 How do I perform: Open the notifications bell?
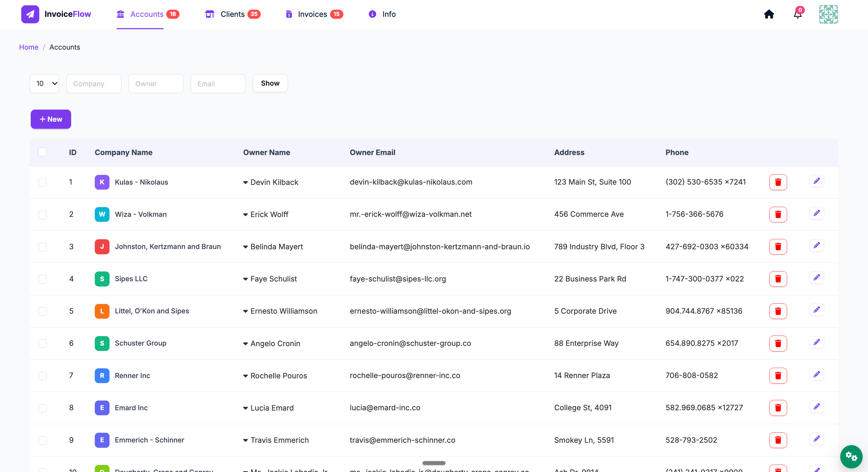pyautogui.click(x=797, y=14)
